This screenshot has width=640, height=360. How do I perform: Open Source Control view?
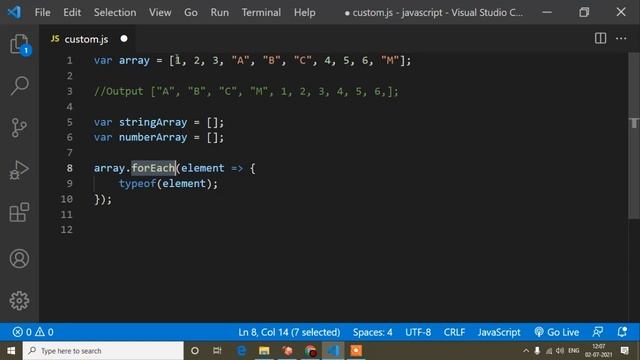19,128
